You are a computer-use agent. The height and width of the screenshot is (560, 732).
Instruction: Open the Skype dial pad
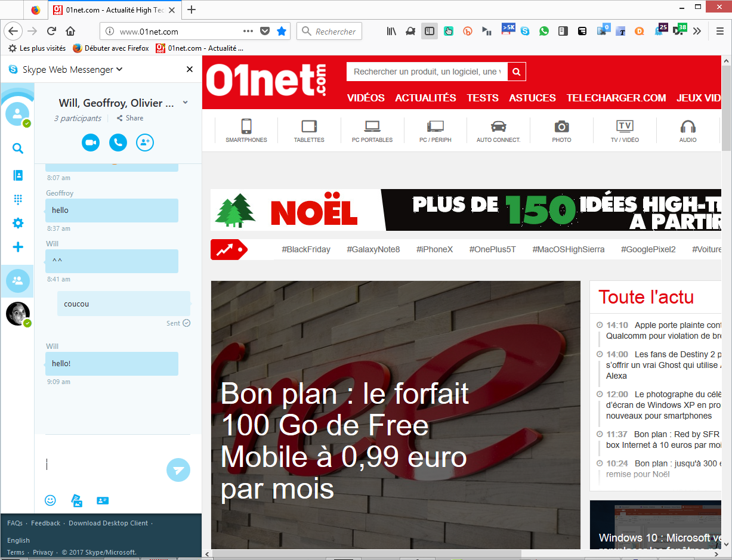(x=18, y=199)
